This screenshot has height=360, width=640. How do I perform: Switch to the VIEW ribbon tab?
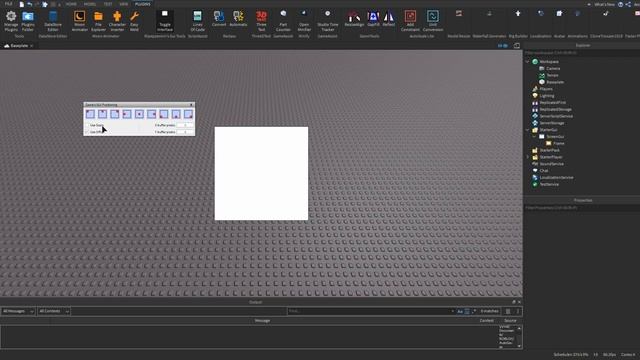[x=124, y=4]
